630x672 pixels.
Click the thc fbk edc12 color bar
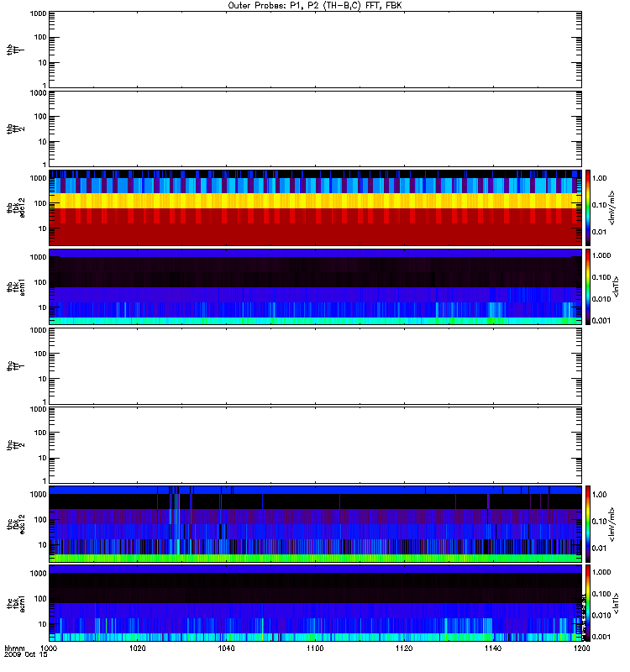[588, 523]
